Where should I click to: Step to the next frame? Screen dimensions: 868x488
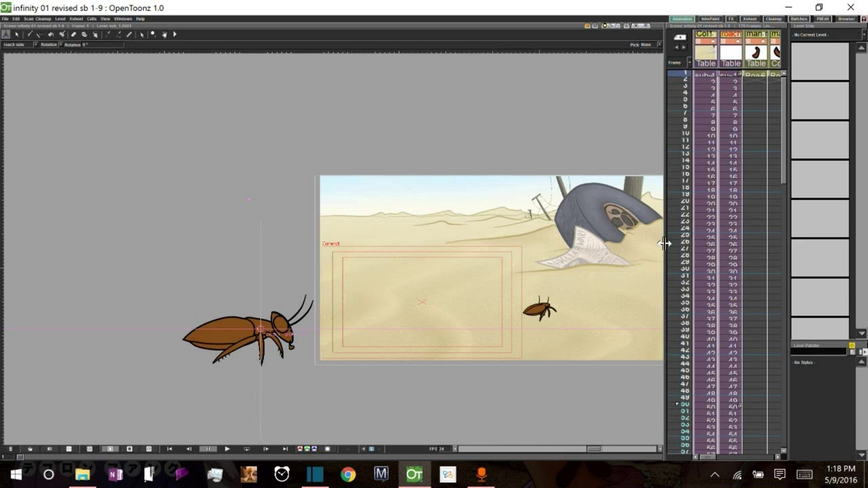click(x=266, y=449)
